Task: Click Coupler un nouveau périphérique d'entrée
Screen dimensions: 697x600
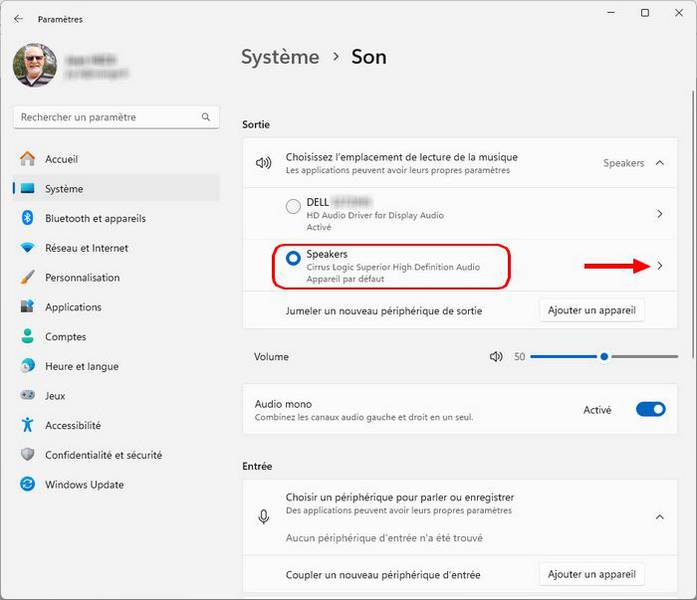Action: [x=383, y=575]
